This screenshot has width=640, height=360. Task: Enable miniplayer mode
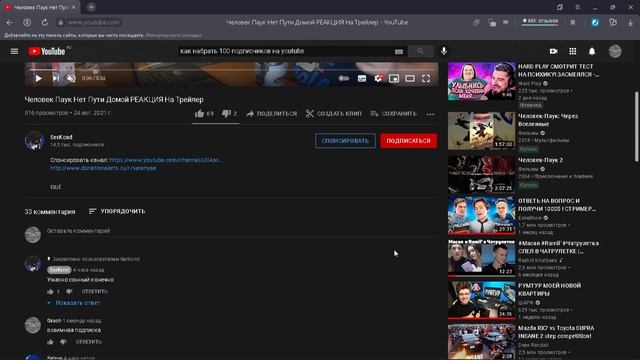tap(394, 78)
